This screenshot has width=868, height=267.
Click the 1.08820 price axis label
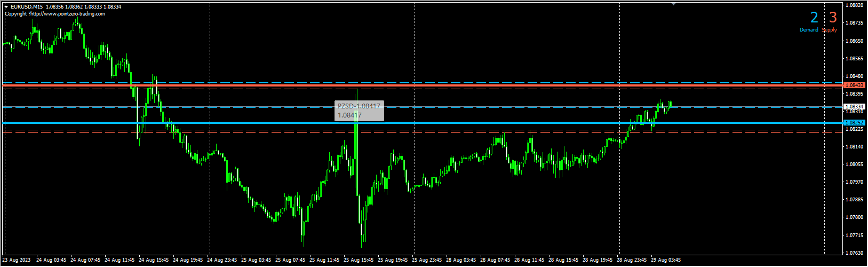pos(855,5)
